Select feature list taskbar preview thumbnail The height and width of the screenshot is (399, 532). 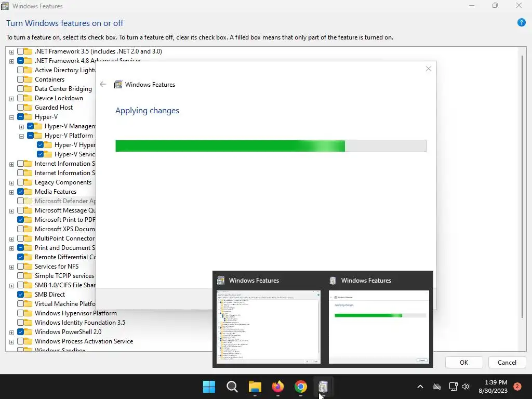pyautogui.click(x=269, y=327)
